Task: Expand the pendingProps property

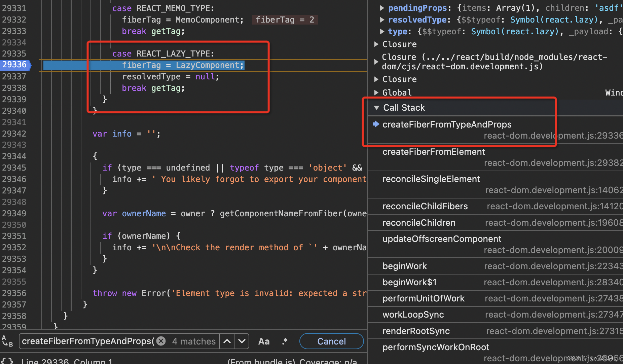Action: [382, 8]
